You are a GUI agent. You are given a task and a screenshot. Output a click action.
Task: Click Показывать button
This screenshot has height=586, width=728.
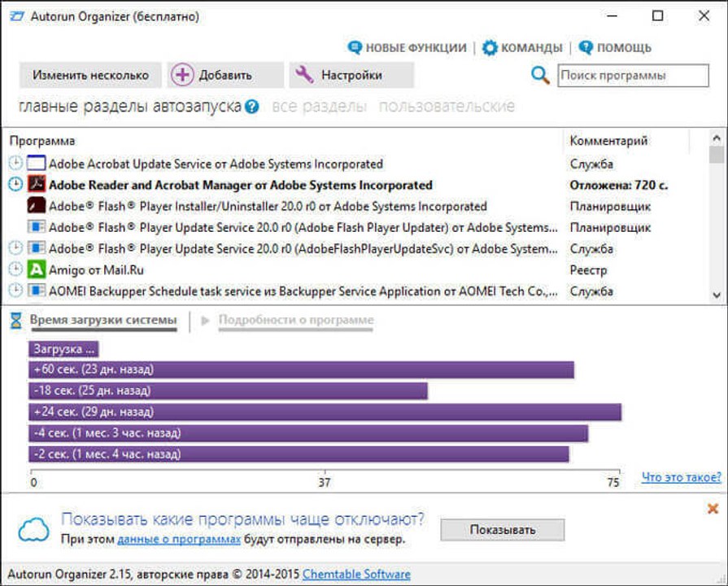[x=503, y=530]
